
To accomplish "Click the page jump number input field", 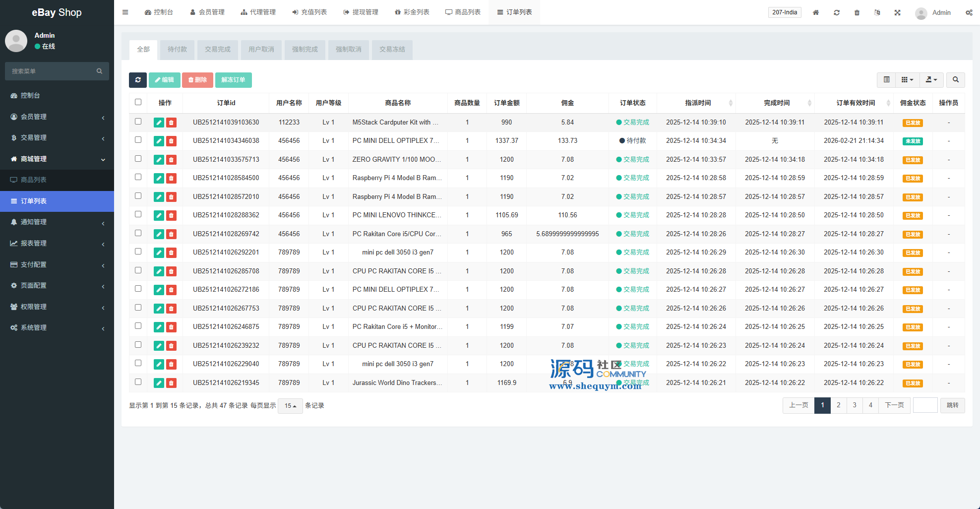I will (925, 405).
